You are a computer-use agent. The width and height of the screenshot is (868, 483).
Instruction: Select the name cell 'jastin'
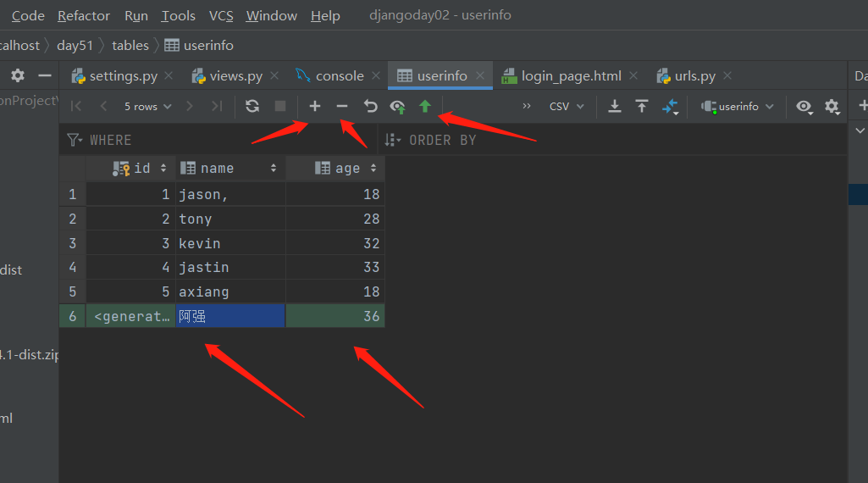(x=230, y=268)
